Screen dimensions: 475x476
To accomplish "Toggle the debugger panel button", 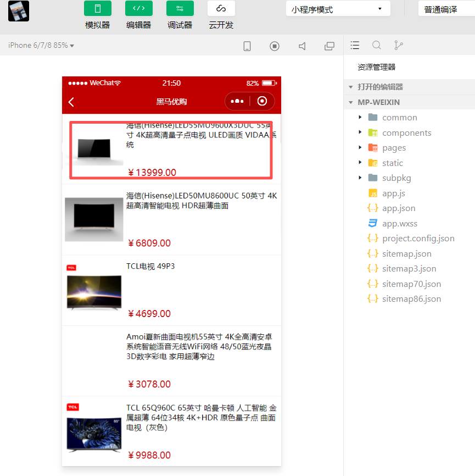I will click(180, 8).
